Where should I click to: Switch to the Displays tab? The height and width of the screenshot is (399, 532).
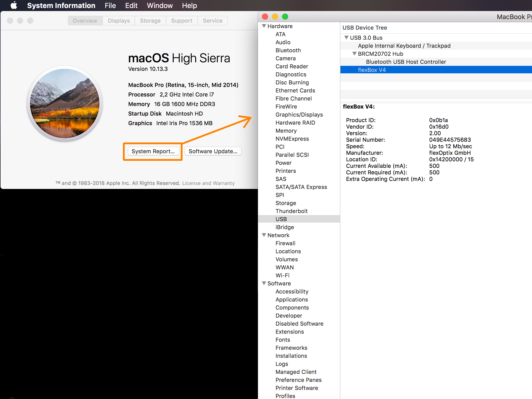coord(119,21)
